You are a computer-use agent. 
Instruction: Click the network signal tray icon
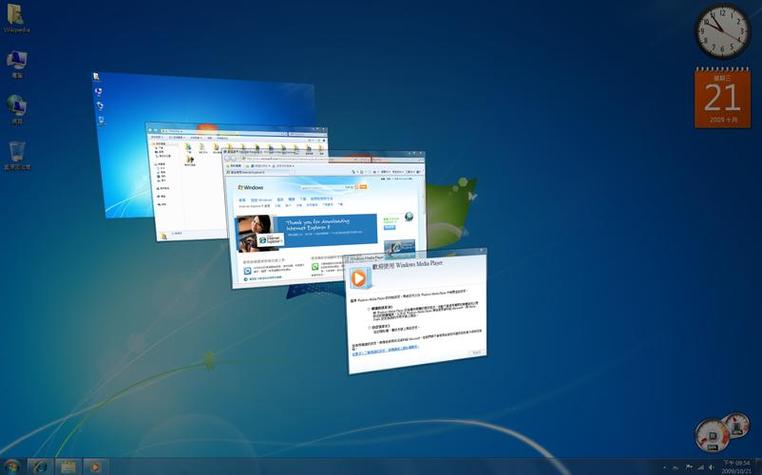pos(700,467)
